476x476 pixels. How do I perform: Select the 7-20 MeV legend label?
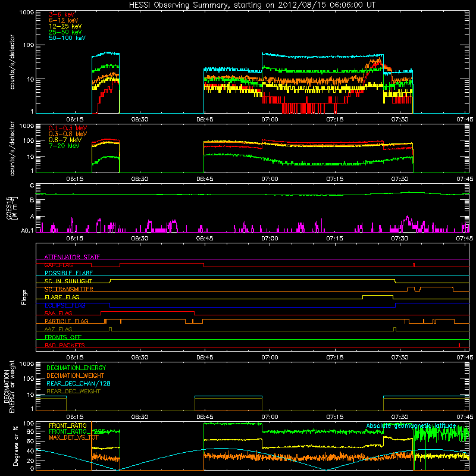tap(64, 146)
